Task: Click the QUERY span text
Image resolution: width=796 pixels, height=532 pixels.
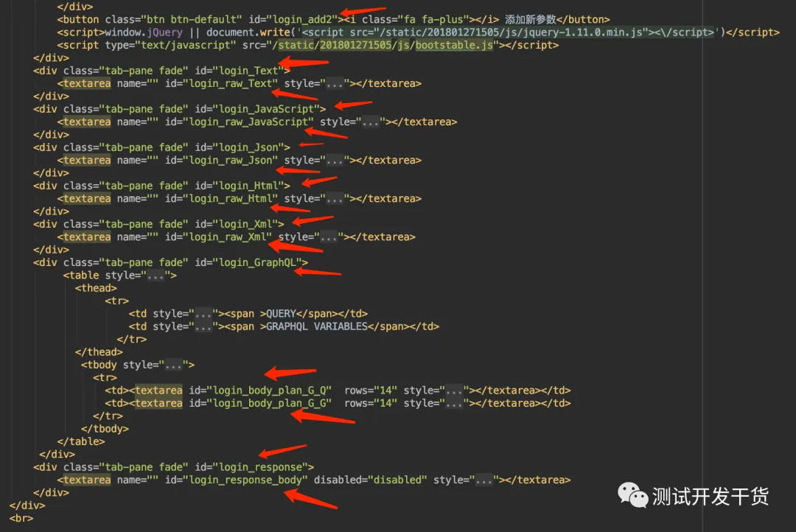Action: click(x=281, y=314)
